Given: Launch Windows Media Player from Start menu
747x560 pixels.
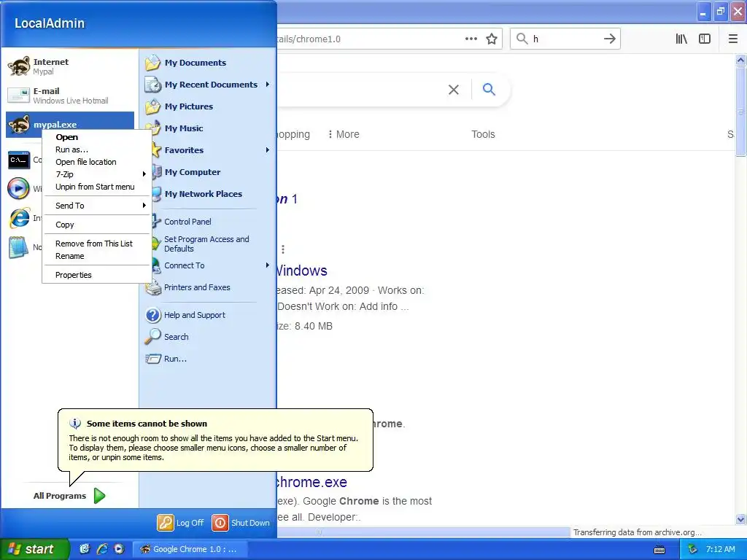Looking at the screenshot, I should (x=18, y=189).
